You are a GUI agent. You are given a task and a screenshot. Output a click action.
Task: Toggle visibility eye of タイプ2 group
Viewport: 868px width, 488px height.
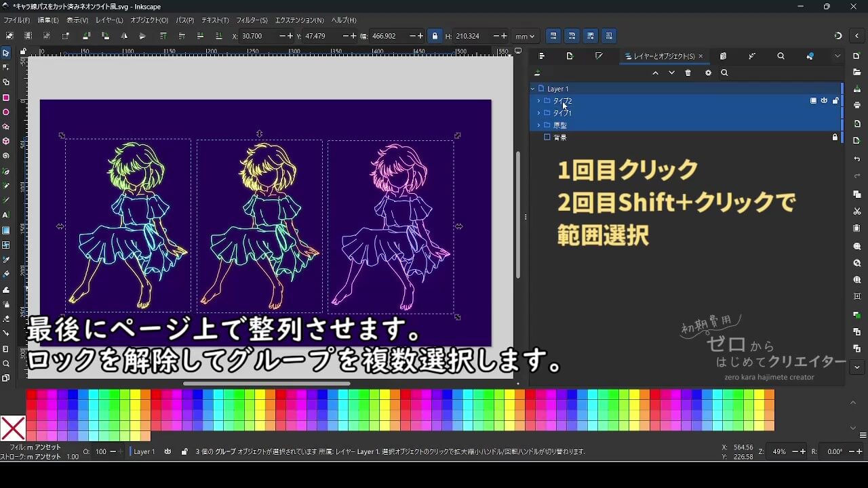pyautogui.click(x=824, y=101)
